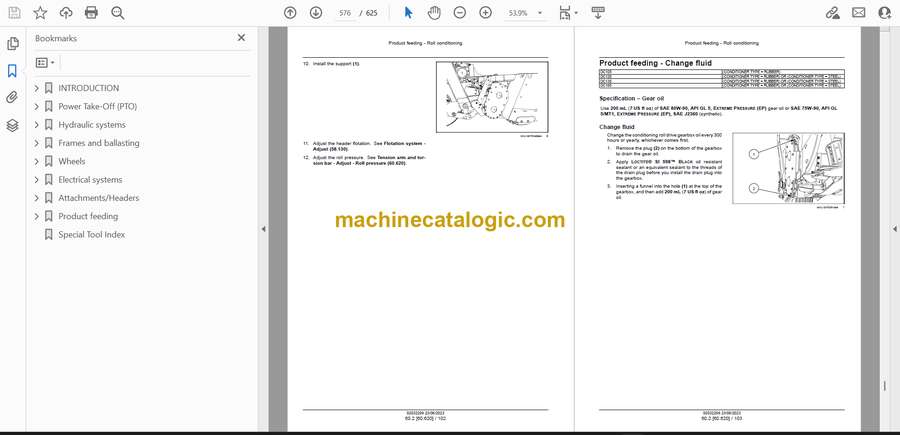Open the account sign-in icon
The width and height of the screenshot is (900, 435).
tap(885, 13)
